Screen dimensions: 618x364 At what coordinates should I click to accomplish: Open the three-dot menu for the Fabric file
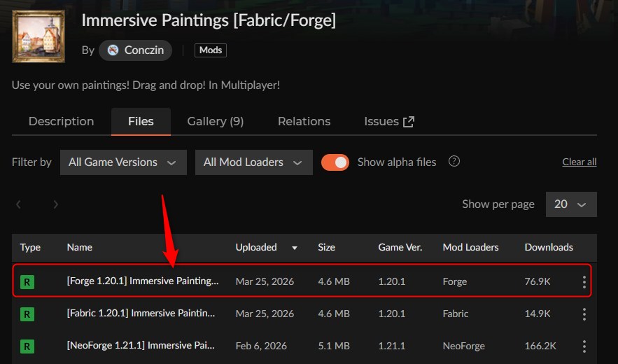click(584, 314)
